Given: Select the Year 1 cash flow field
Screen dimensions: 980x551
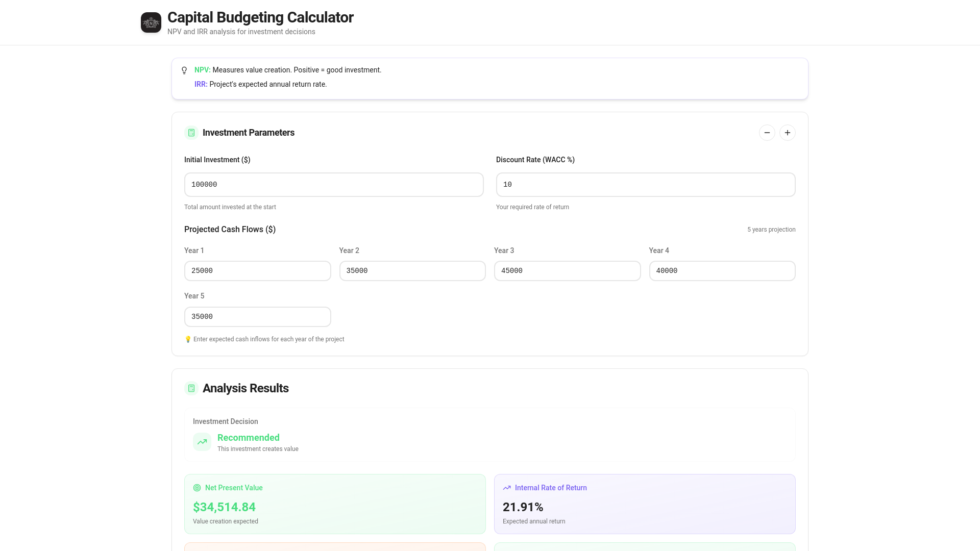Looking at the screenshot, I should coord(257,271).
